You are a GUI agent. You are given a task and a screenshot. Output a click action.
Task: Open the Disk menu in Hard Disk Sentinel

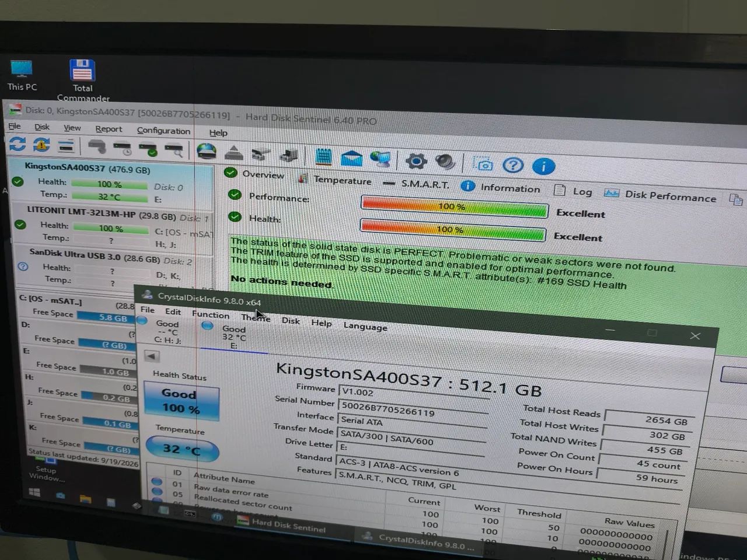pyautogui.click(x=42, y=127)
